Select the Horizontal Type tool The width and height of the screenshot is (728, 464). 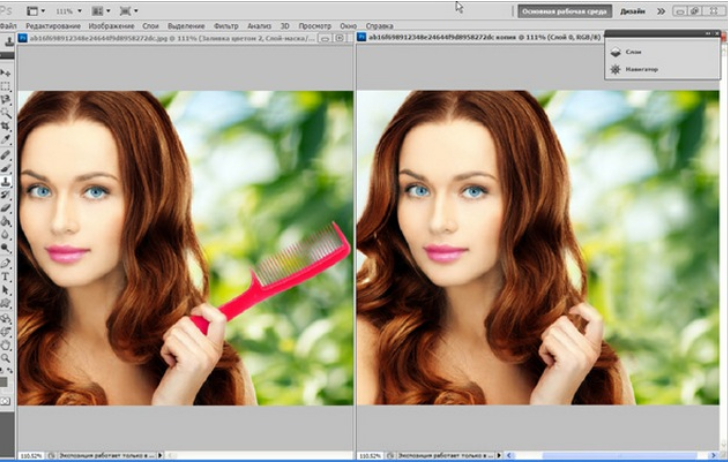click(x=6, y=277)
